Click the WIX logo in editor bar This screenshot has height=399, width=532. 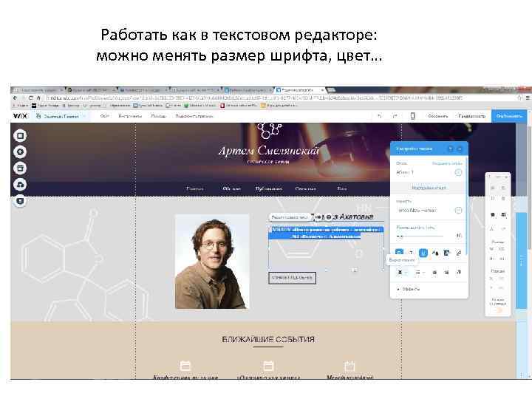click(20, 116)
